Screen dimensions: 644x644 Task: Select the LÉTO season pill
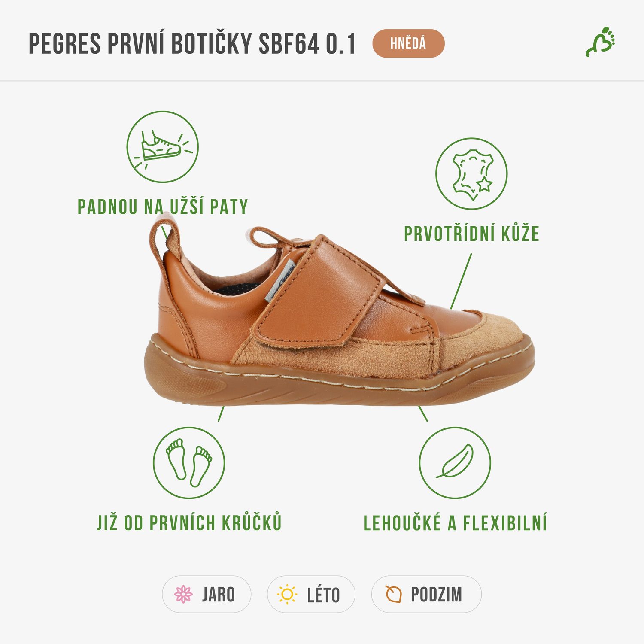[x=311, y=594]
